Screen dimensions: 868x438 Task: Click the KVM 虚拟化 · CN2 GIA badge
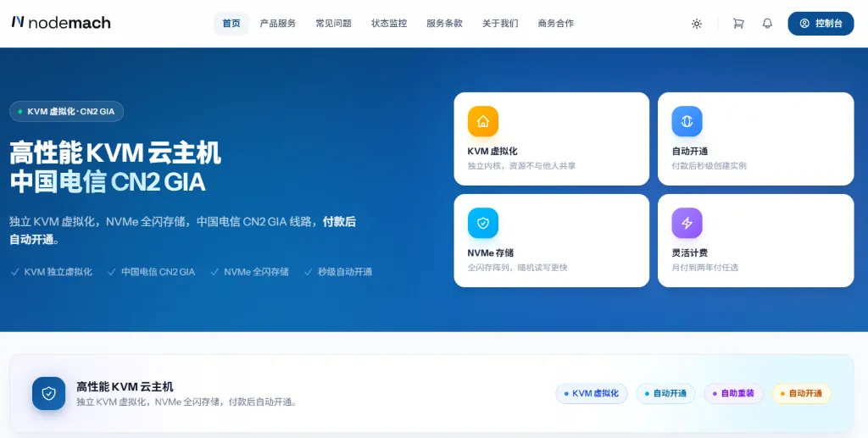66,111
